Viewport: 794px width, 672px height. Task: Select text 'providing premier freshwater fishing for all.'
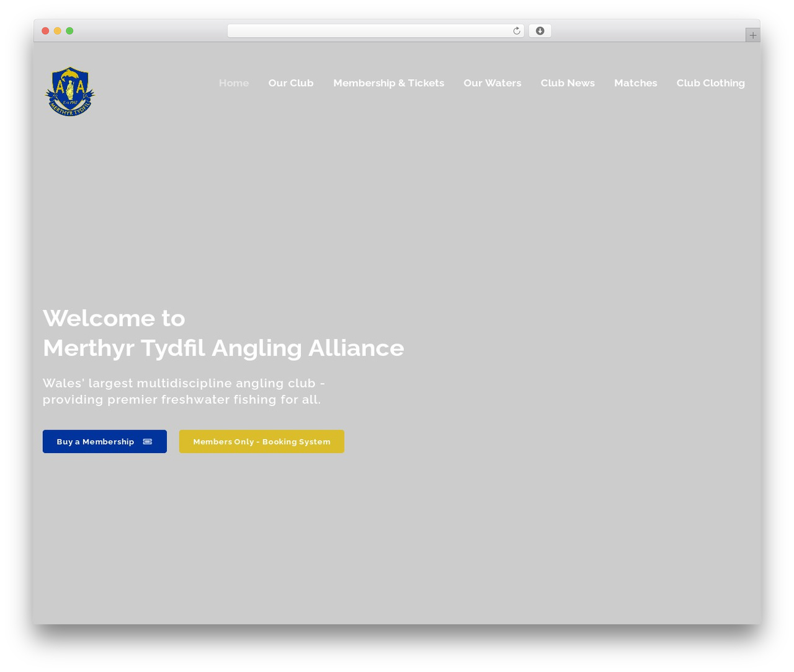click(182, 399)
